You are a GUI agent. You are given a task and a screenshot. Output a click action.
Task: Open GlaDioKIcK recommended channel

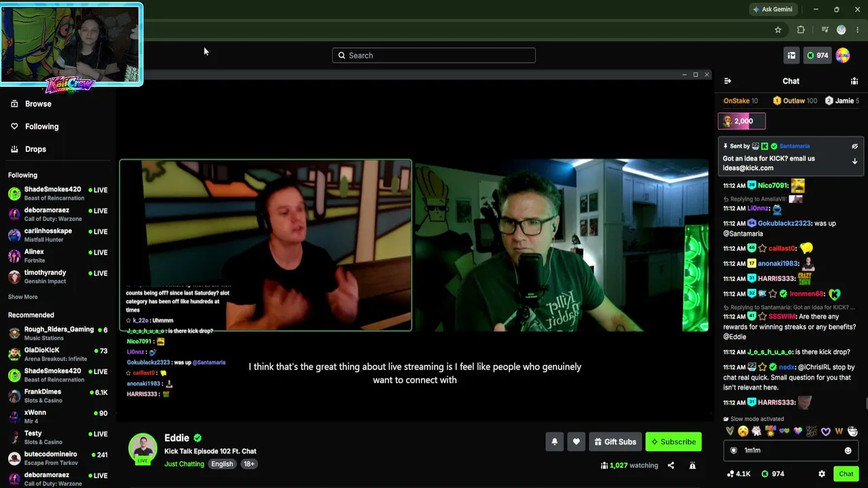58,354
